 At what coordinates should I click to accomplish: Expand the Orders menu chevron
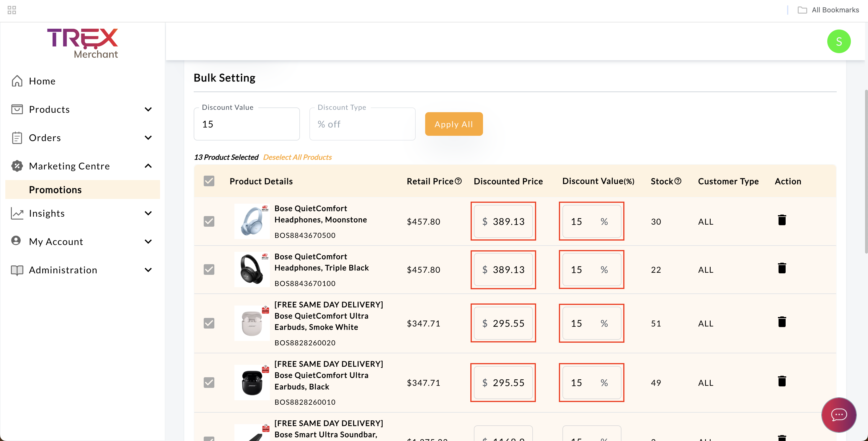pyautogui.click(x=148, y=138)
